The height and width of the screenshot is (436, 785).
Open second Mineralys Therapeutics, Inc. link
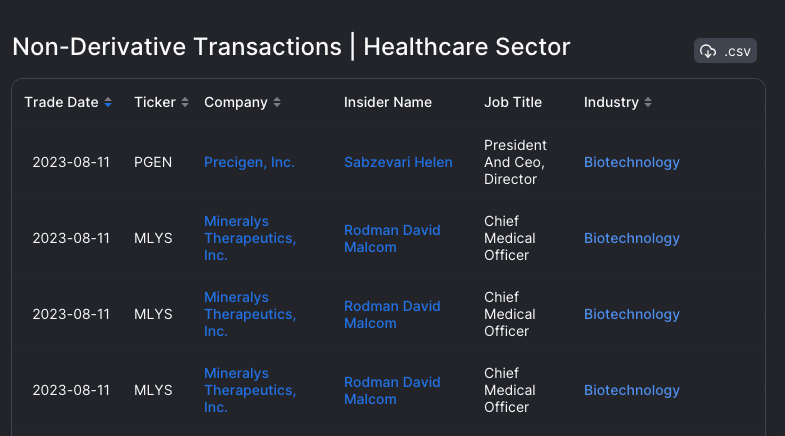click(x=250, y=314)
